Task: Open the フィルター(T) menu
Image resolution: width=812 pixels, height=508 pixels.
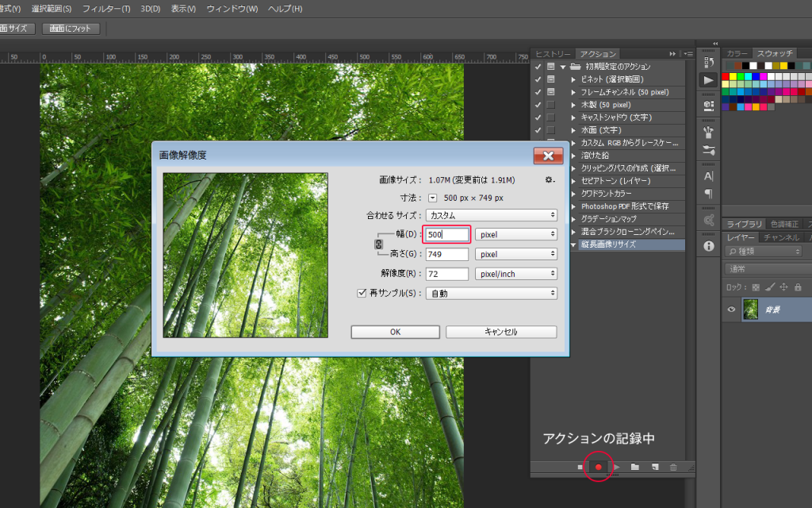Action: tap(106, 9)
